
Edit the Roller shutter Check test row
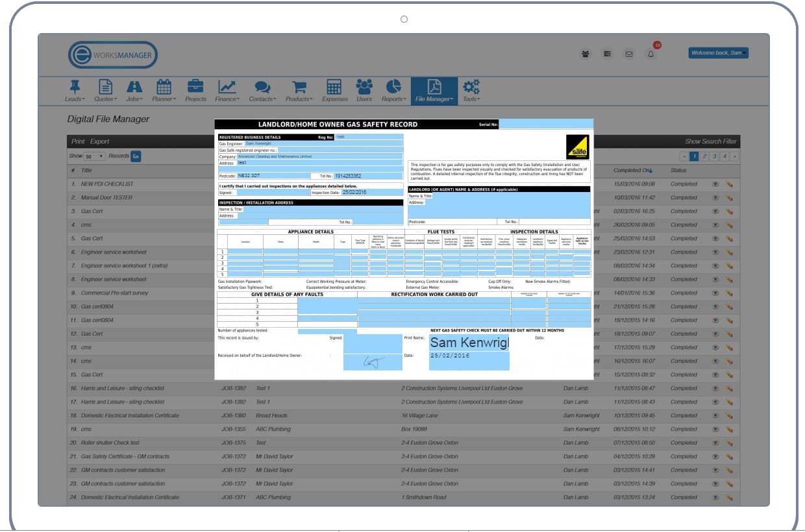coord(729,442)
